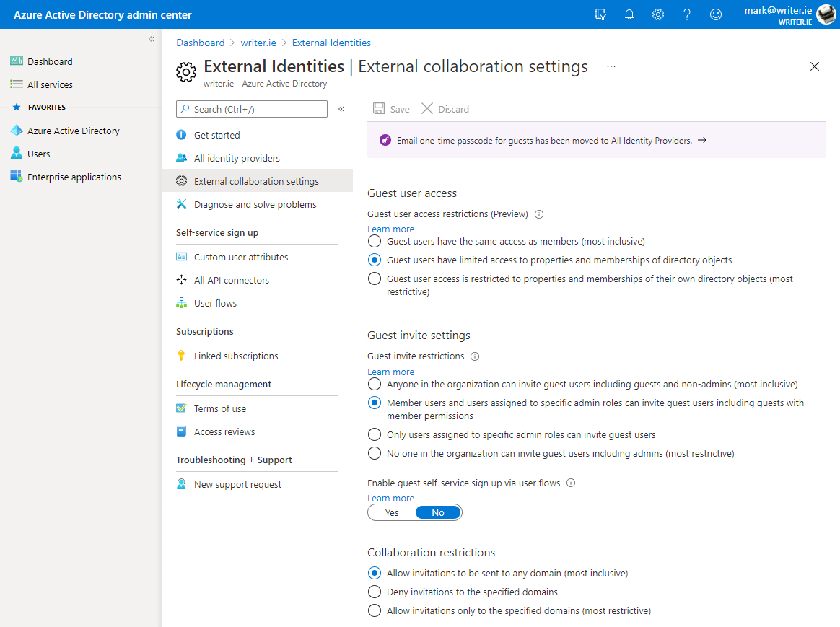This screenshot has height=627, width=840.
Task: Click the Dashboard chart icon in the sidebar
Action: pos(17,61)
